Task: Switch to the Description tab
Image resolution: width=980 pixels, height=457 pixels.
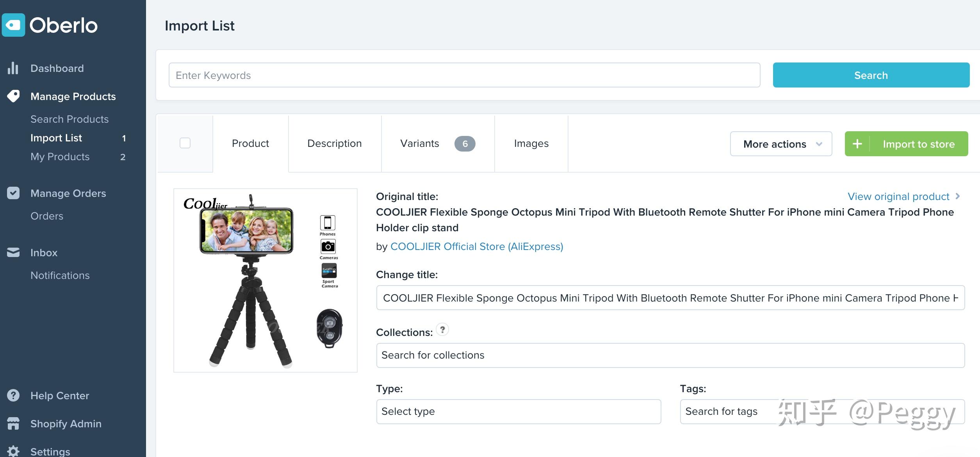Action: [x=335, y=143]
